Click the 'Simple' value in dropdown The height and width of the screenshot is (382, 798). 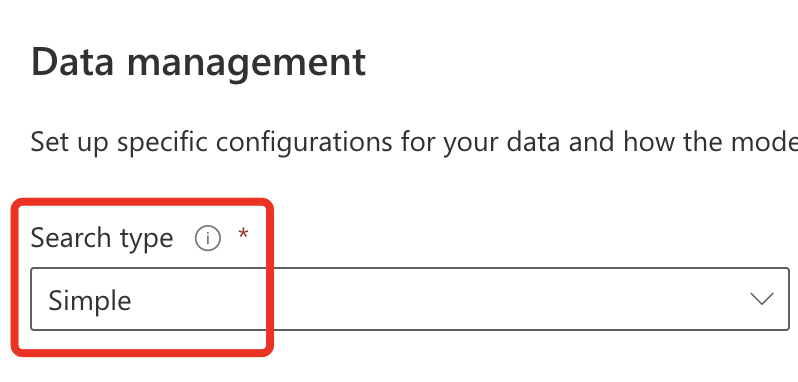pos(90,301)
